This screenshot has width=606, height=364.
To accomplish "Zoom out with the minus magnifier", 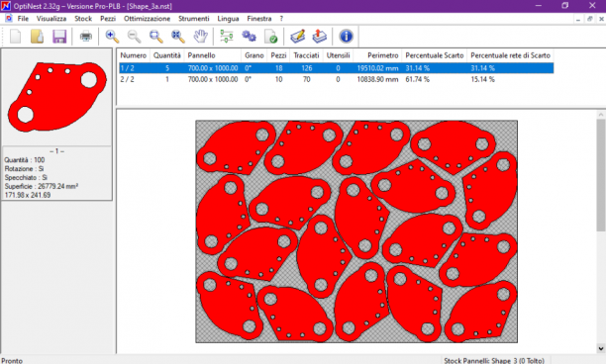I will coord(134,37).
